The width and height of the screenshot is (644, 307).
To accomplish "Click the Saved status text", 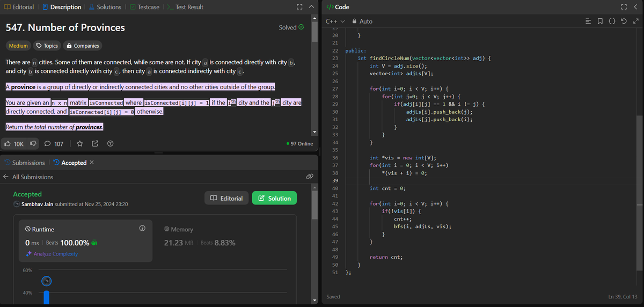I will pos(333,297).
